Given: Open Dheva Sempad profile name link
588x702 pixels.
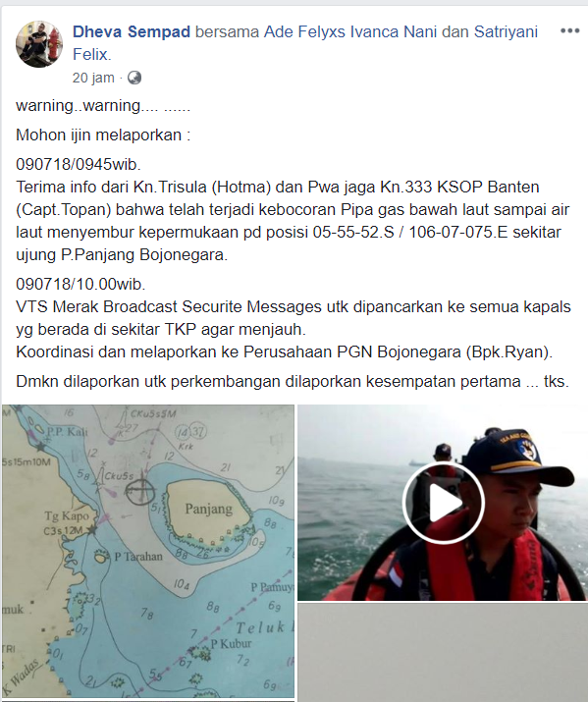Looking at the screenshot, I should 132,31.
